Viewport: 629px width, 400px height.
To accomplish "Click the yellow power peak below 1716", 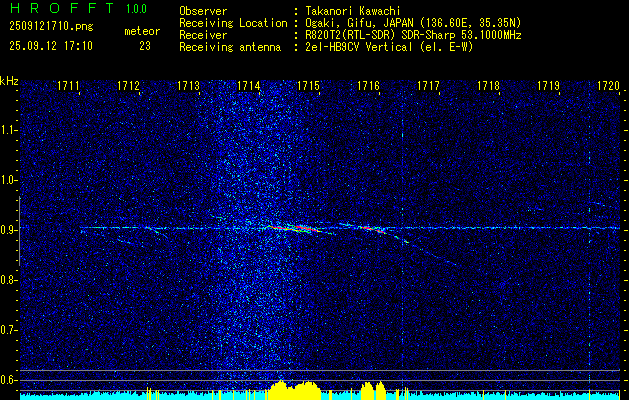I will pos(373,391).
